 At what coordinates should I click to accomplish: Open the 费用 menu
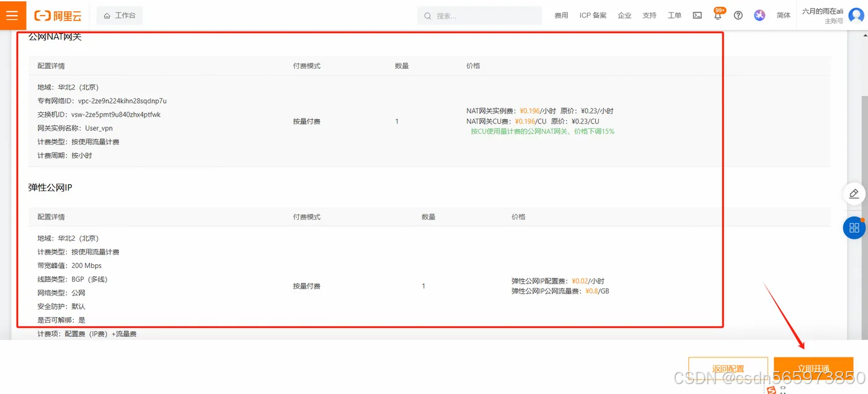click(x=561, y=16)
